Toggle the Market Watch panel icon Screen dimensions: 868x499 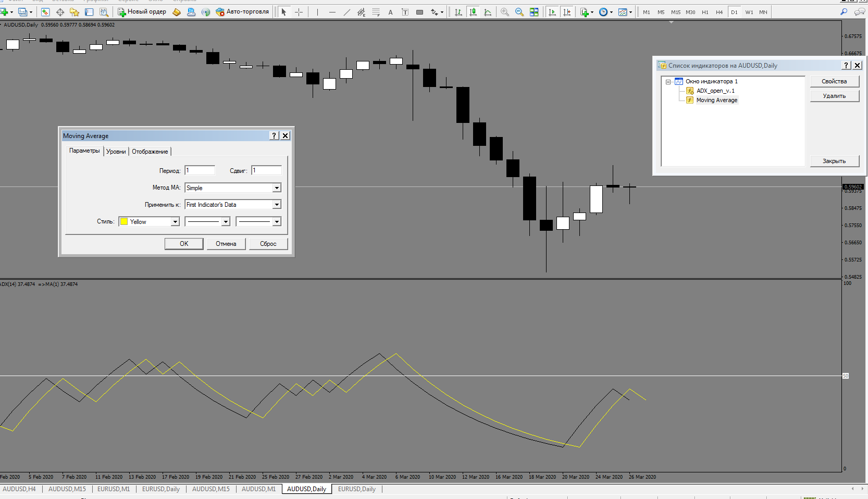coord(45,12)
